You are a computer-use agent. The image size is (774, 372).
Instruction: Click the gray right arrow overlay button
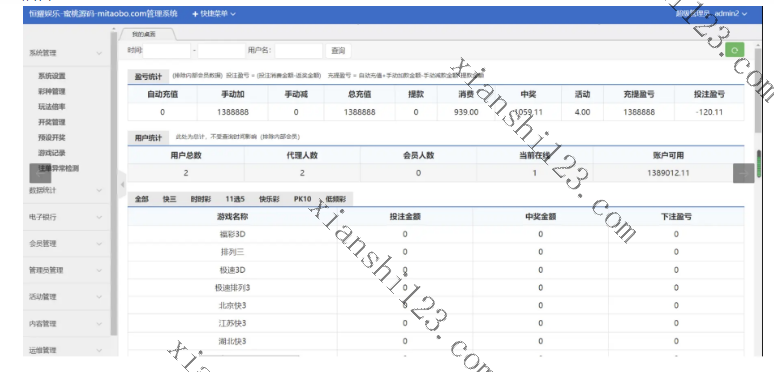(x=743, y=173)
